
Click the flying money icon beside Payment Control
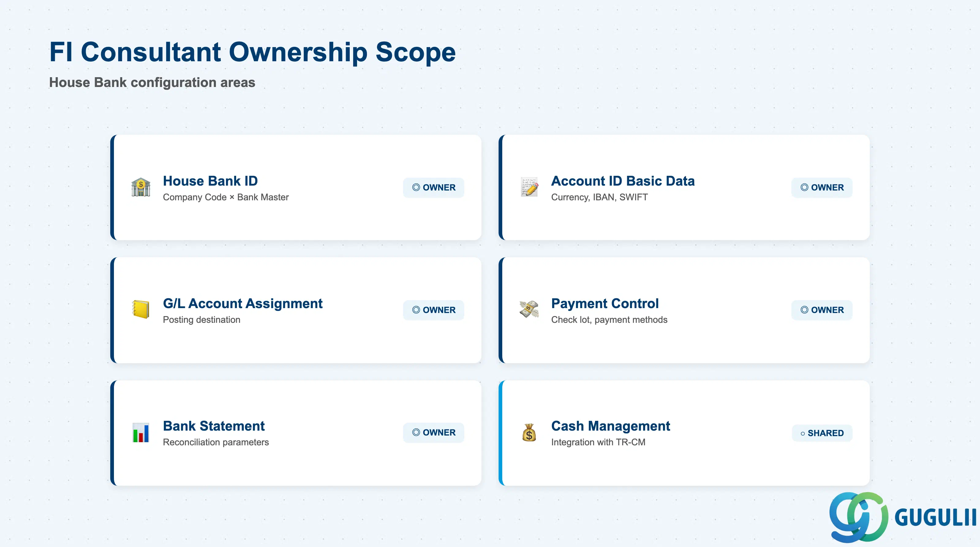point(529,309)
